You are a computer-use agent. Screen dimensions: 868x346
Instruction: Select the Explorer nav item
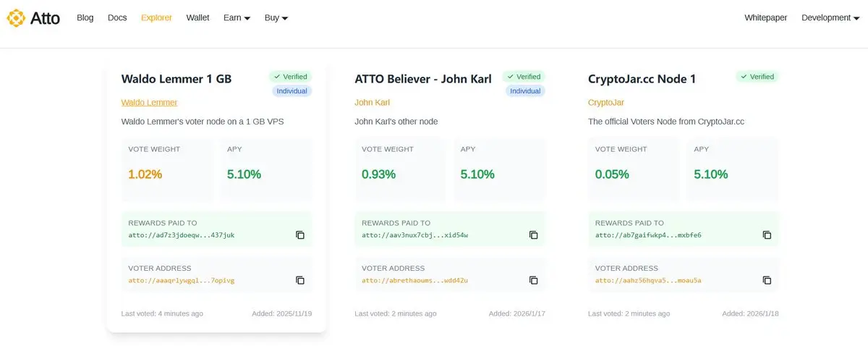[156, 17]
